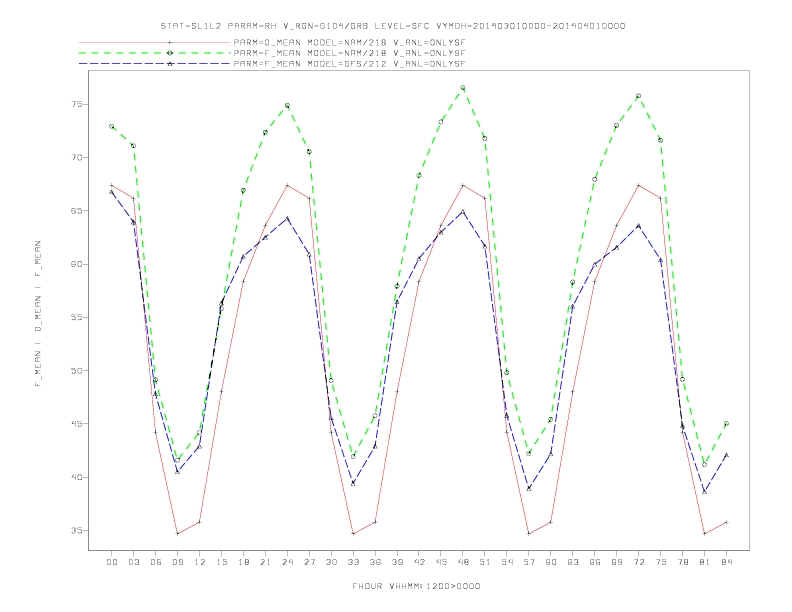Click y-axis tick value 40
Screen dimensions: 792x612
coord(77,477)
